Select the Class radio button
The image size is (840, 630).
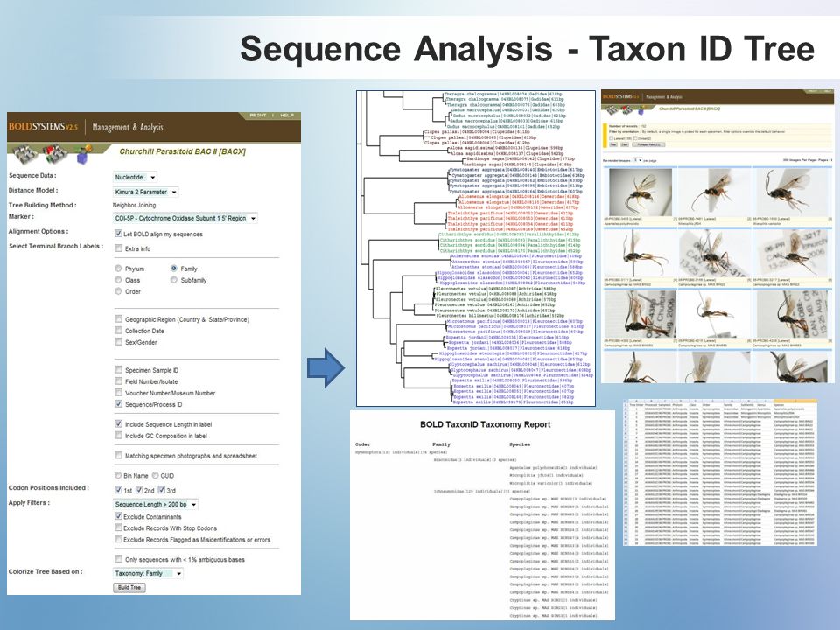coord(118,280)
